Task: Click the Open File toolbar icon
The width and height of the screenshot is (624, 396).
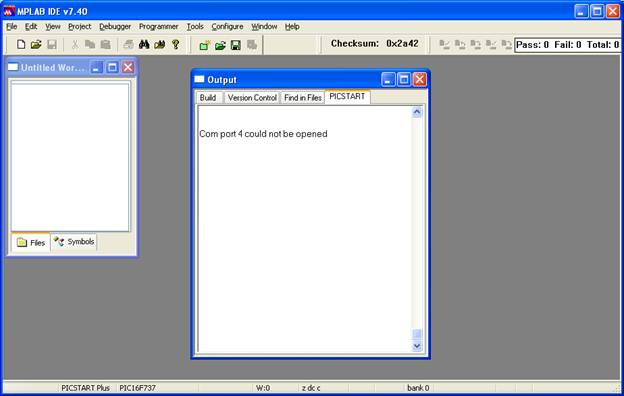Action: coord(36,44)
